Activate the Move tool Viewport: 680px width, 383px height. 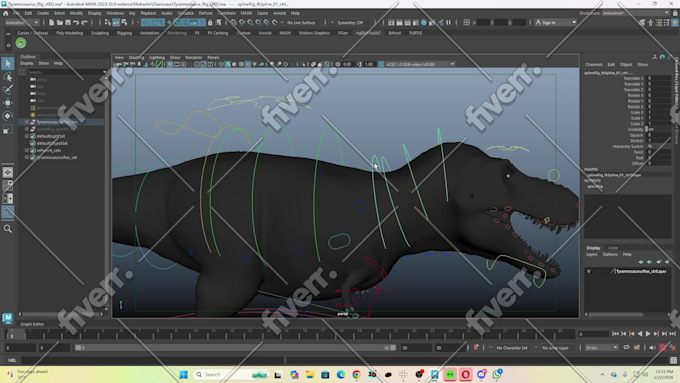point(8,103)
